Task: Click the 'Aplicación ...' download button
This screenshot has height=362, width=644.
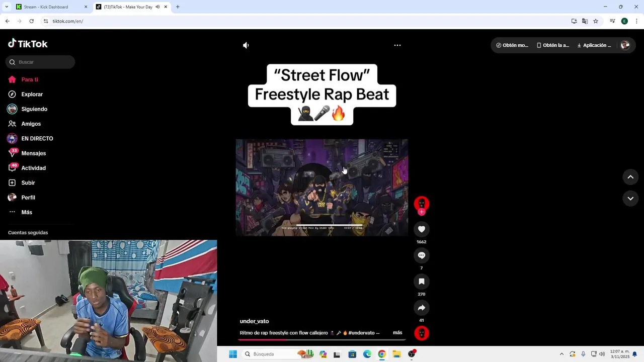Action: (x=594, y=45)
